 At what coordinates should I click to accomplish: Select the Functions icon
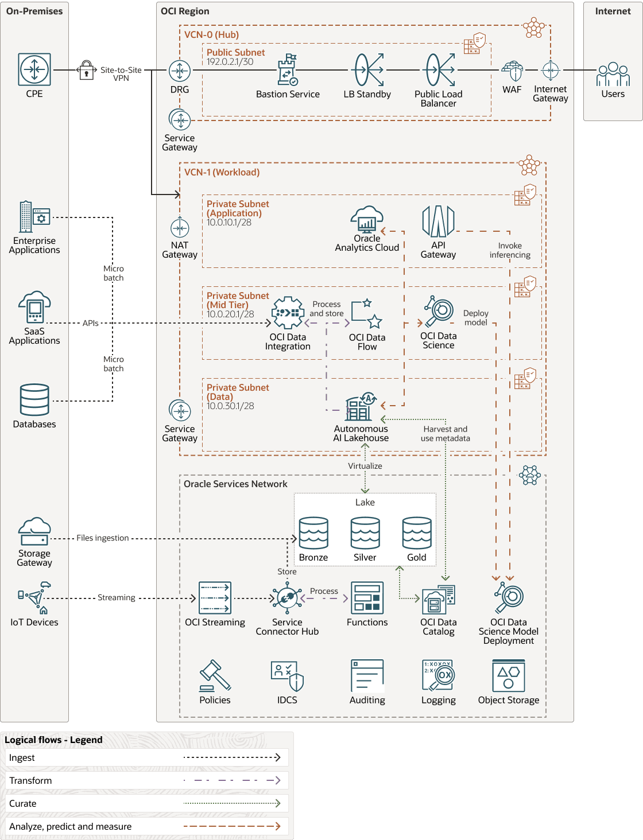(367, 598)
